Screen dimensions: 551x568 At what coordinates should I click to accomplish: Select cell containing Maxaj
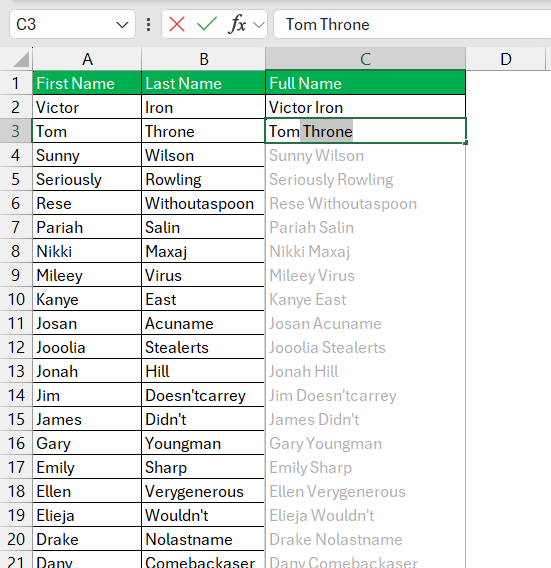click(x=203, y=251)
